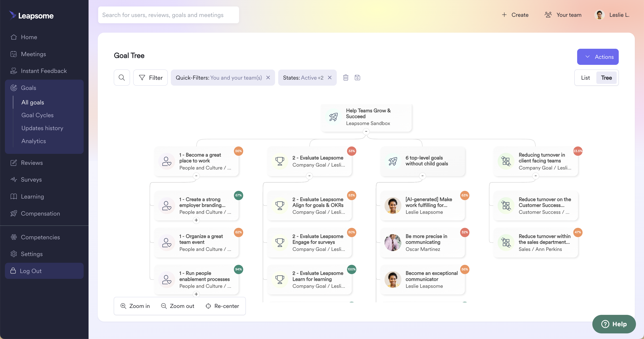This screenshot has width=644, height=339.
Task: Open Goal Cycles submenu item
Action: point(37,115)
